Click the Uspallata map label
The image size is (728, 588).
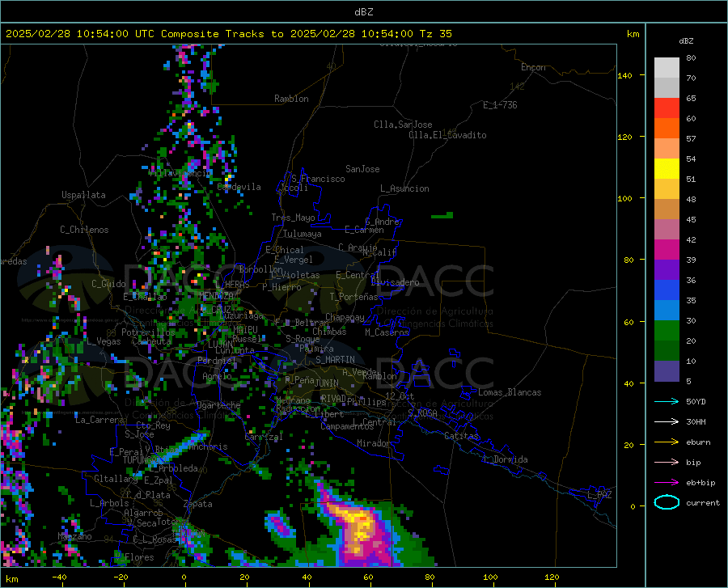[83, 195]
